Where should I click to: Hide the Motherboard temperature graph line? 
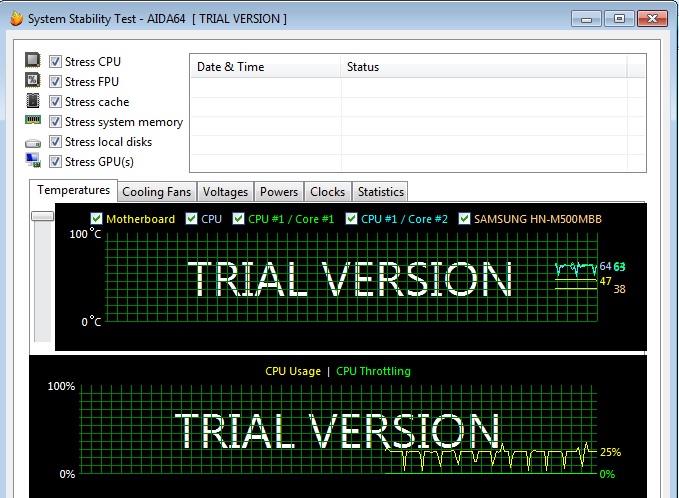[x=96, y=219]
